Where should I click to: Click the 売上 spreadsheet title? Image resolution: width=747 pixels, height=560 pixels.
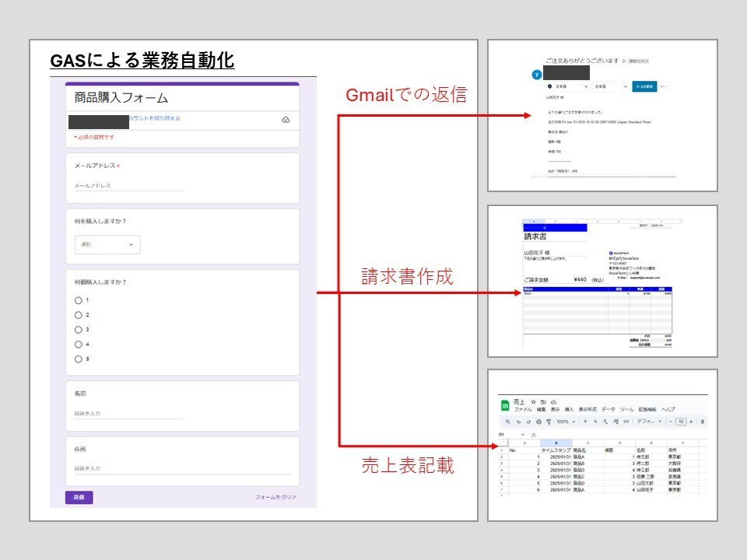coord(519,402)
